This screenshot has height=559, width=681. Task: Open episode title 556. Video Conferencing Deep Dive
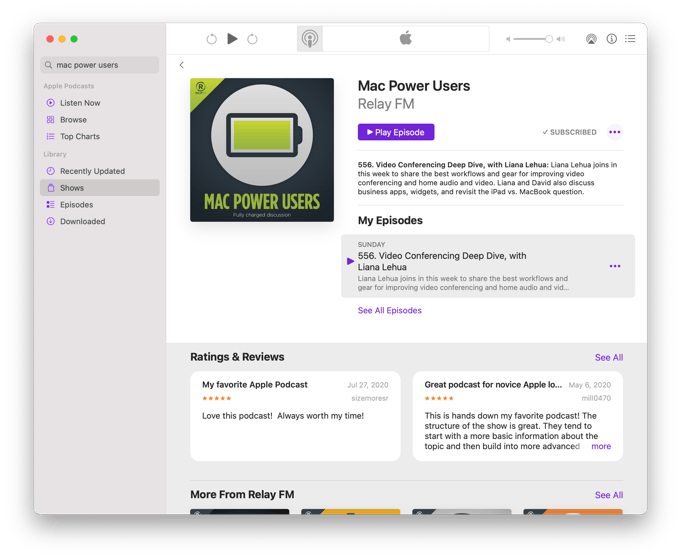pos(442,261)
